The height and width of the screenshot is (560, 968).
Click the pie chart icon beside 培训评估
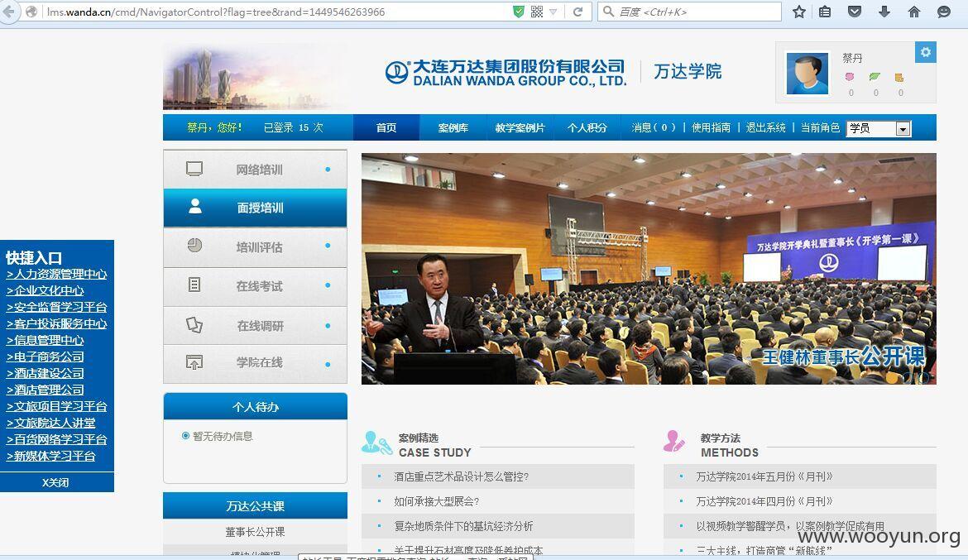(194, 245)
